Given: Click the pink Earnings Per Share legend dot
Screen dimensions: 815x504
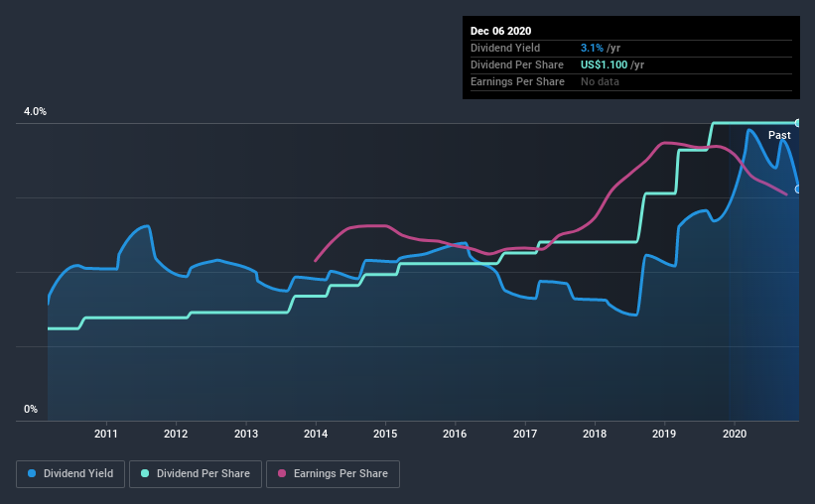Looking at the screenshot, I should click(282, 473).
